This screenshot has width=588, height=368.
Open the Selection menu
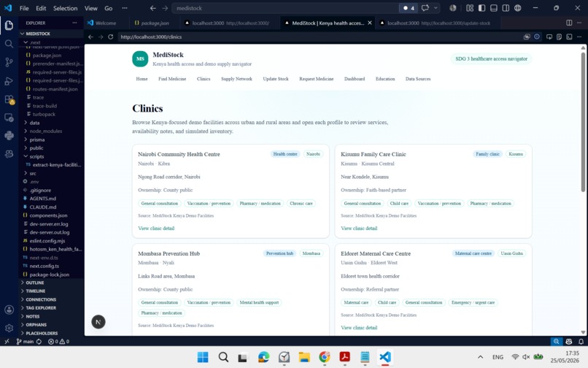click(65, 8)
